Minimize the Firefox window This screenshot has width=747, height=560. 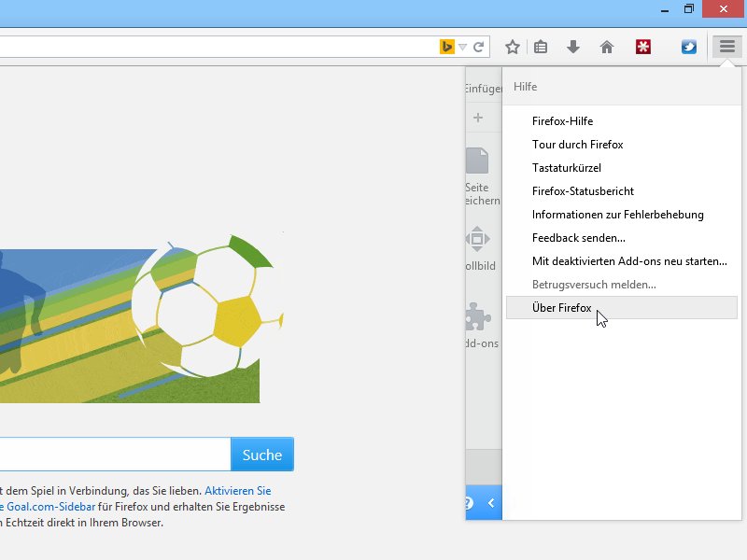point(665,9)
